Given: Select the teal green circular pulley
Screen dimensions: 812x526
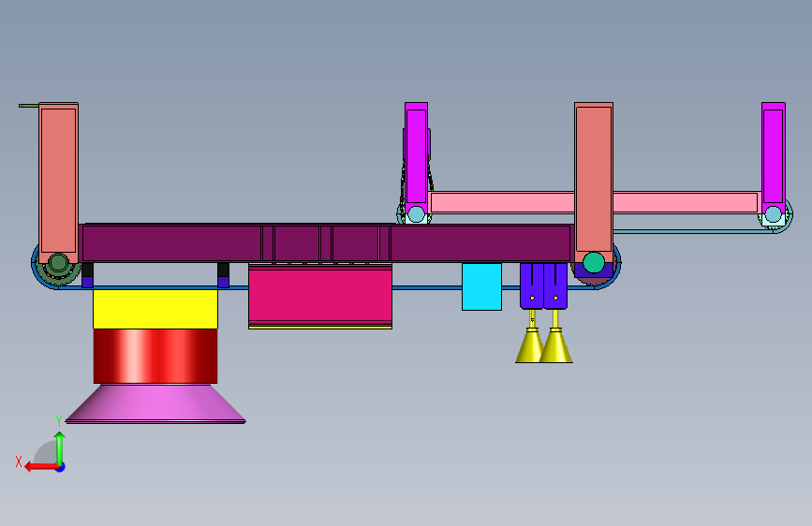Looking at the screenshot, I should [x=594, y=262].
